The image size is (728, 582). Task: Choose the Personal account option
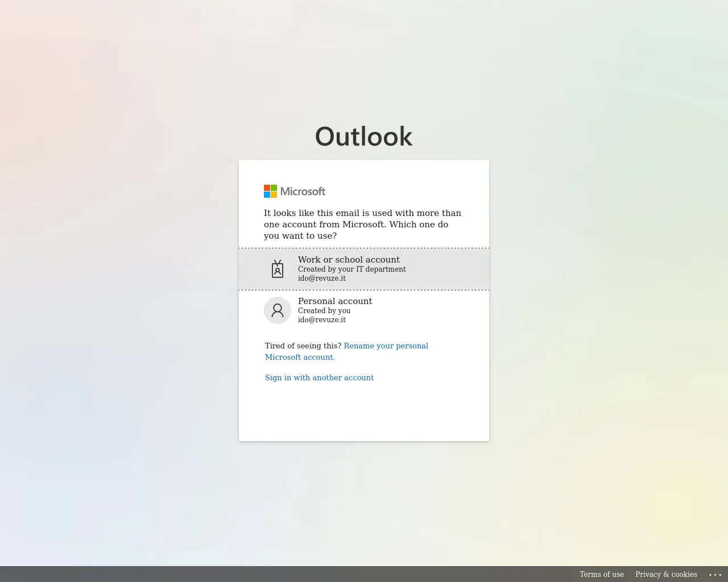[x=335, y=301]
